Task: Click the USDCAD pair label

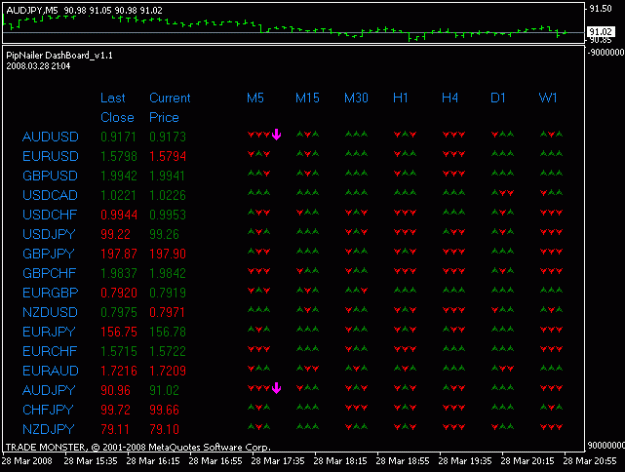Action: tap(50, 195)
